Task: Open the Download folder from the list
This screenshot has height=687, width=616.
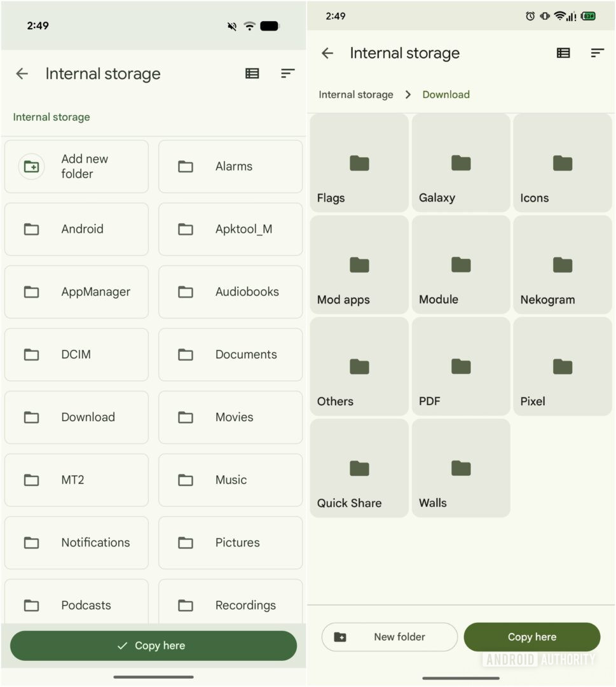Action: click(x=76, y=417)
